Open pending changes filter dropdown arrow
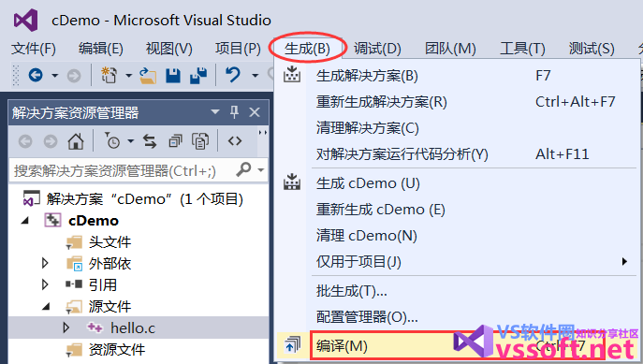Screen dimensions: 643x364 click(130, 141)
